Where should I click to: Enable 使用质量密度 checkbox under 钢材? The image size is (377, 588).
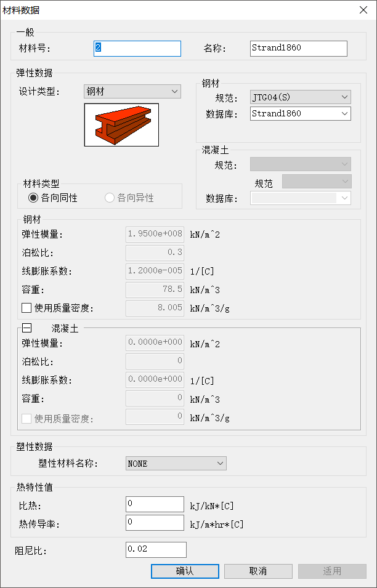point(26,308)
